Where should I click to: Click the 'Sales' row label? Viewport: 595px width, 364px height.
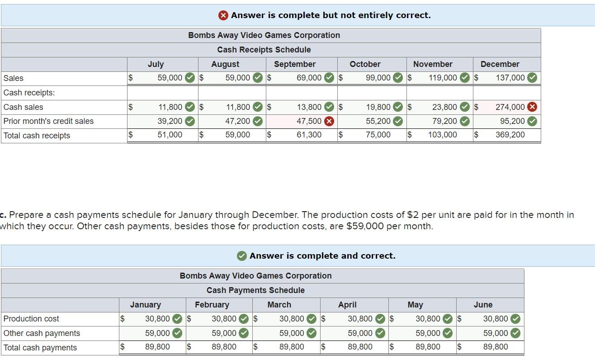point(13,78)
